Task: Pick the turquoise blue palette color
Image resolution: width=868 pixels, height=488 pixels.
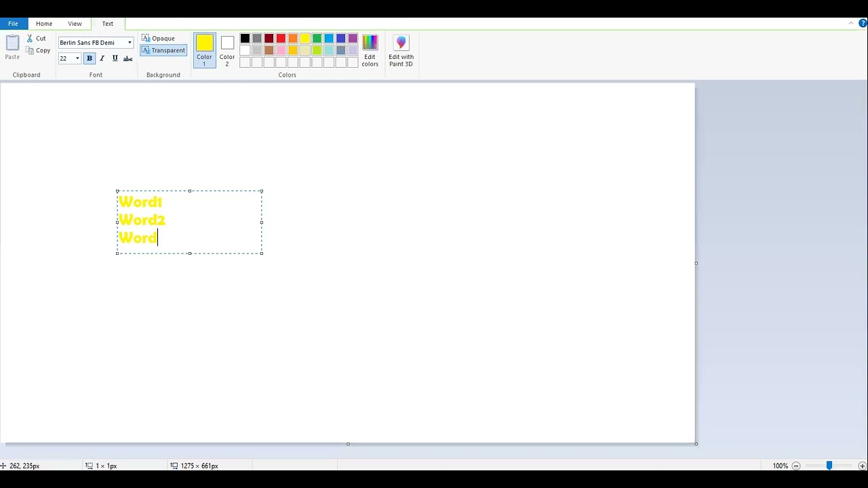Action: click(329, 39)
